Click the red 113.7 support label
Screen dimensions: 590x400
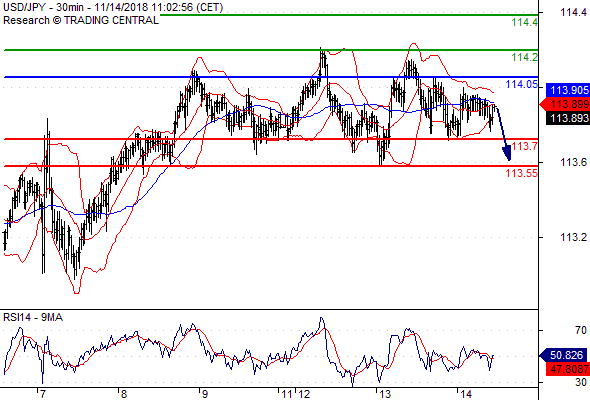[525, 146]
